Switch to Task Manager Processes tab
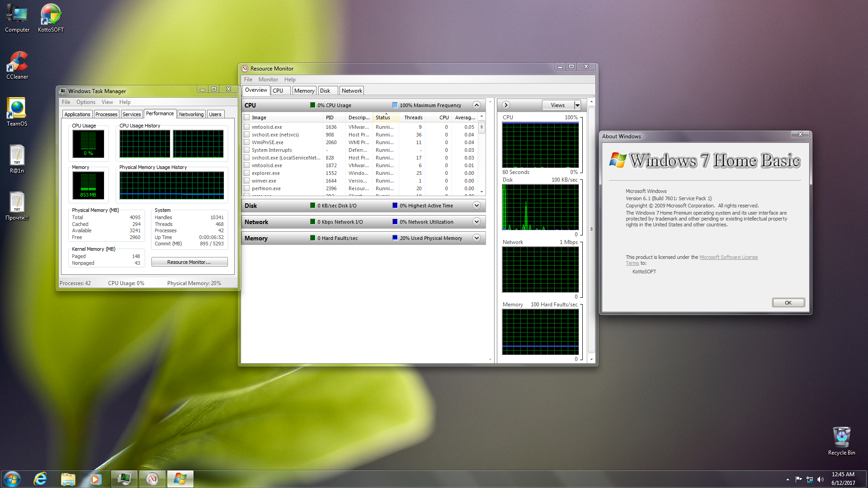This screenshot has height=488, width=868. [106, 114]
